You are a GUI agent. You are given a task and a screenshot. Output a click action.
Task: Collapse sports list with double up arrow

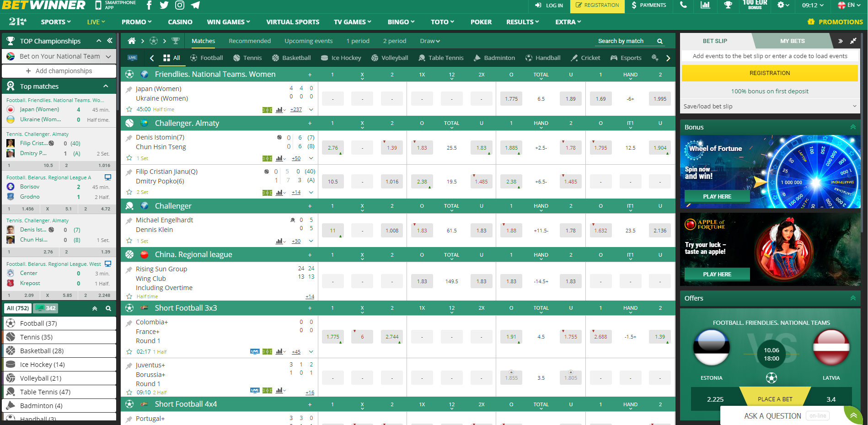coord(95,308)
